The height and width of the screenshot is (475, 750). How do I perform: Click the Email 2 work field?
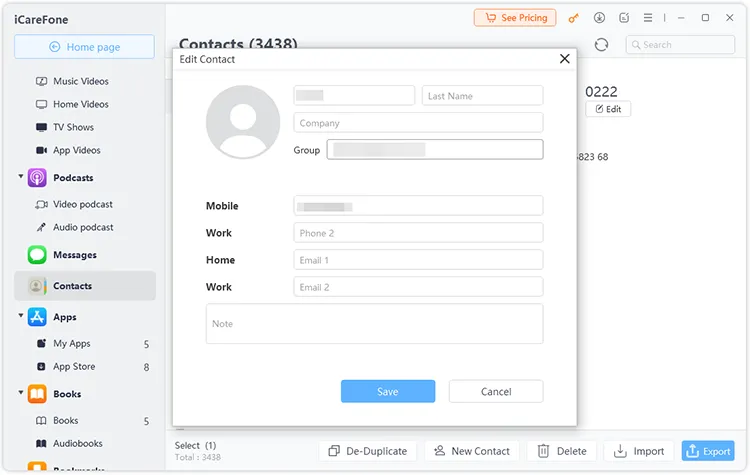(418, 287)
